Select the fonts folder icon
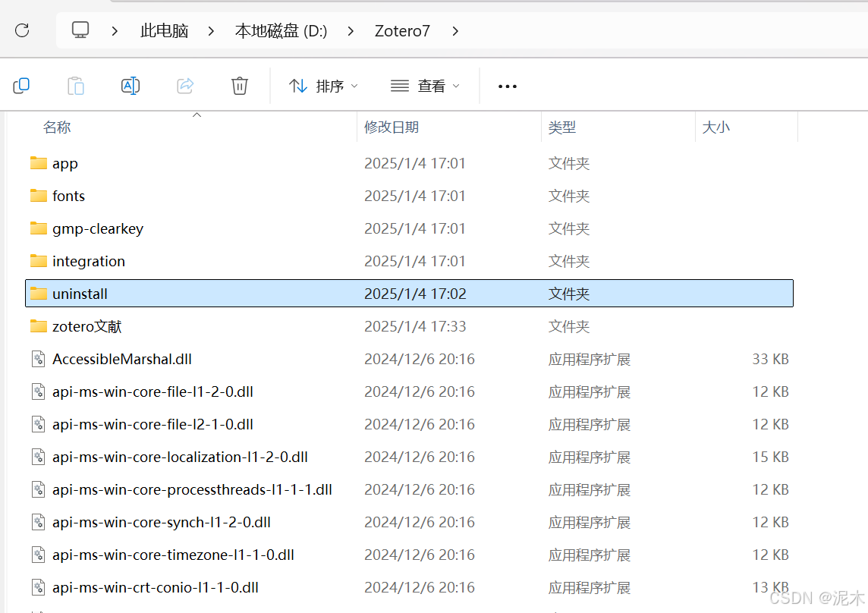Image resolution: width=868 pixels, height=613 pixels. [38, 196]
